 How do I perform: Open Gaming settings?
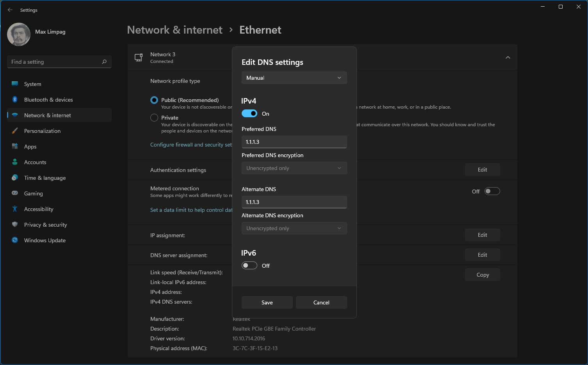point(59,193)
